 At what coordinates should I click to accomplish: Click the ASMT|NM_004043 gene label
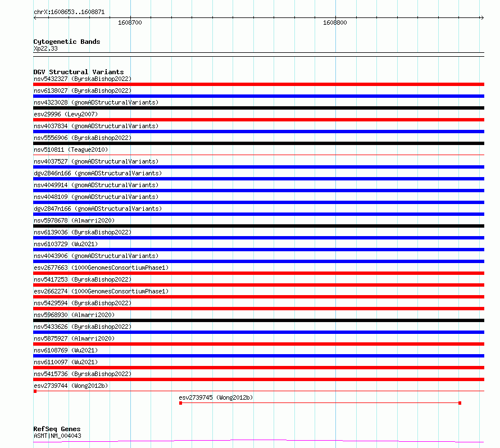(57, 436)
